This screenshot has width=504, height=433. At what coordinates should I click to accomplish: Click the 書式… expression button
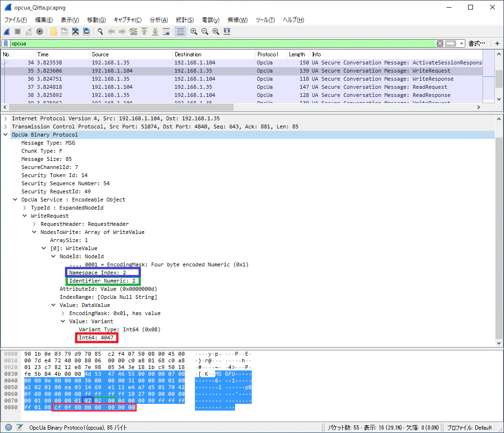point(477,43)
